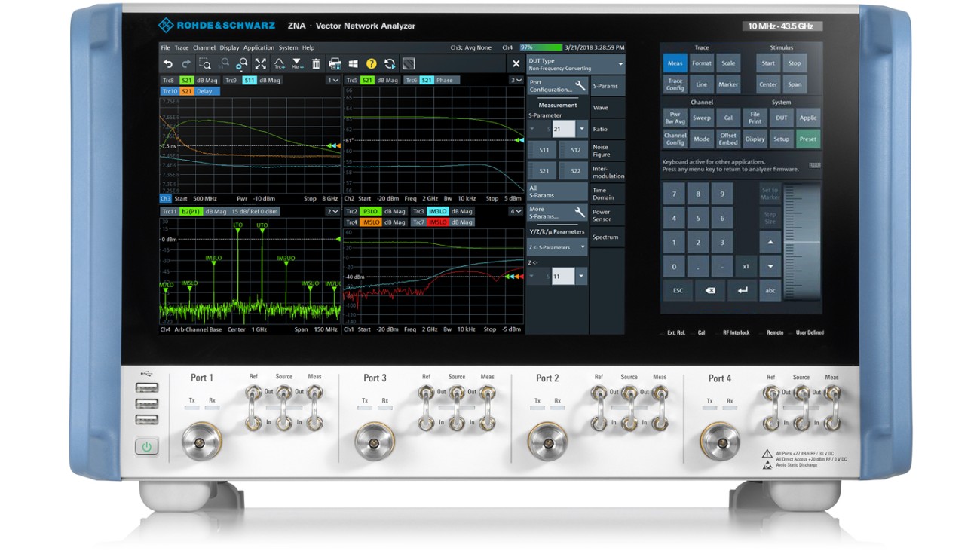The image size is (980, 551).
Task: Toggle the S22 measurement button
Action: tap(576, 172)
